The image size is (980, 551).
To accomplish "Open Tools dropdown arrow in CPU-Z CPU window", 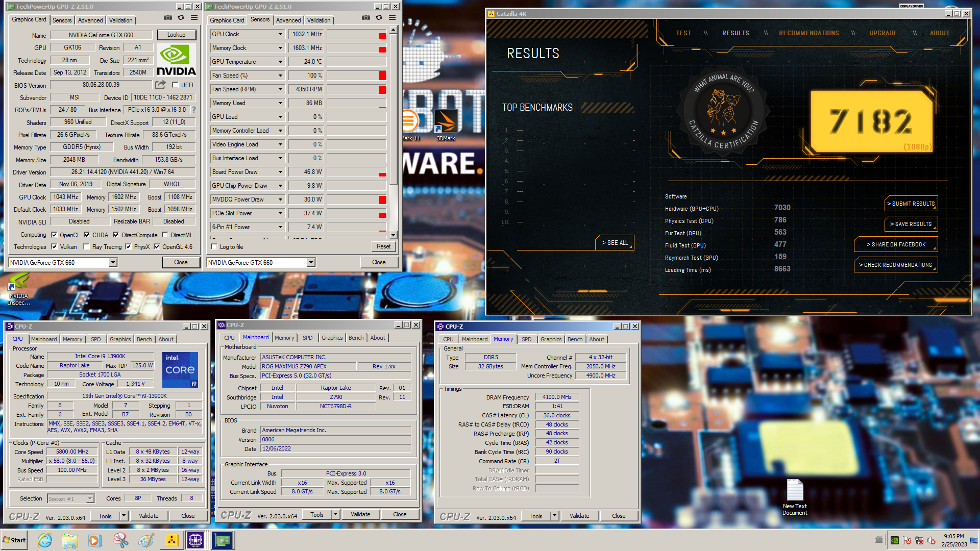I will point(123,516).
